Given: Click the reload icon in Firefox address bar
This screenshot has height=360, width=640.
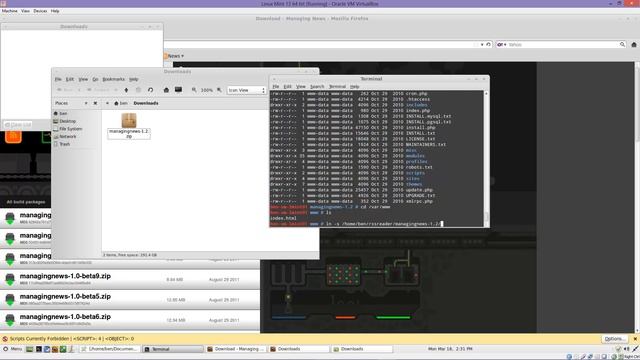Looking at the screenshot, I should [488, 44].
